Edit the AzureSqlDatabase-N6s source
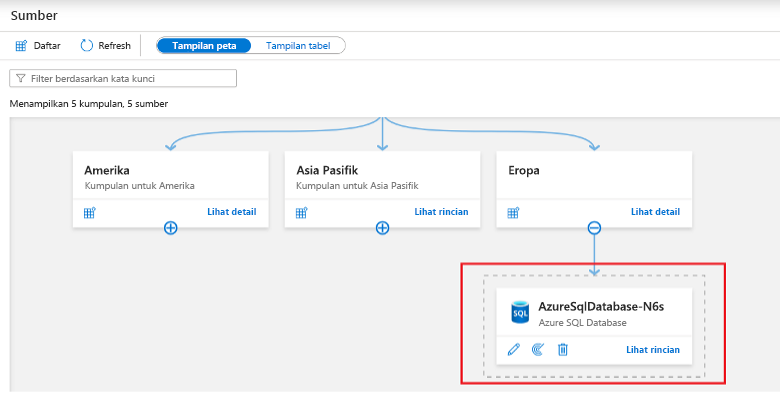This screenshot has height=393, width=780. (513, 350)
